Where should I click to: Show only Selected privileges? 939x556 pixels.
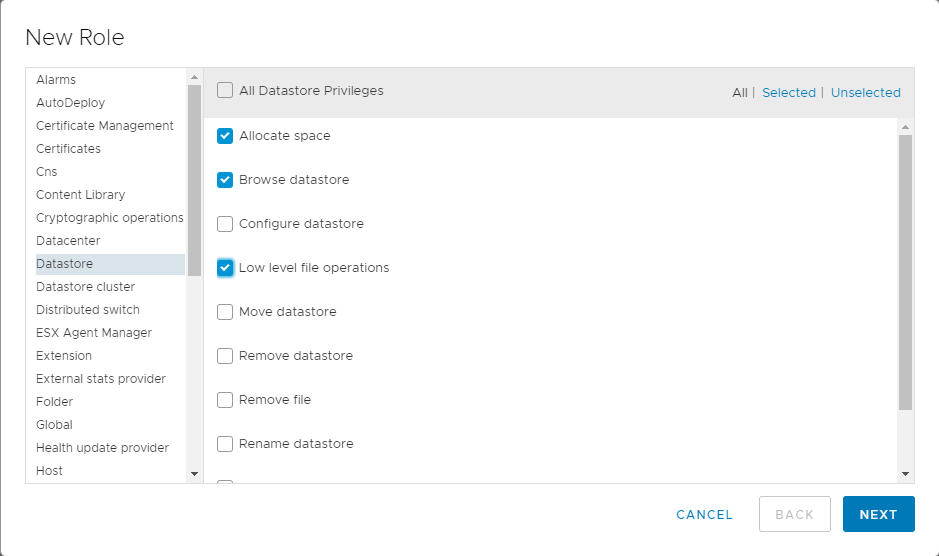tap(788, 93)
